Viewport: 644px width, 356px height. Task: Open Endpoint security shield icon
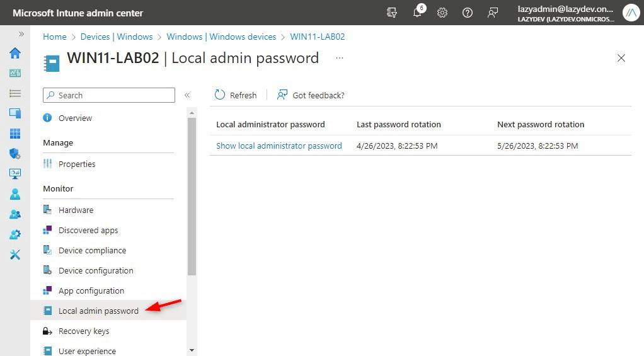click(15, 154)
